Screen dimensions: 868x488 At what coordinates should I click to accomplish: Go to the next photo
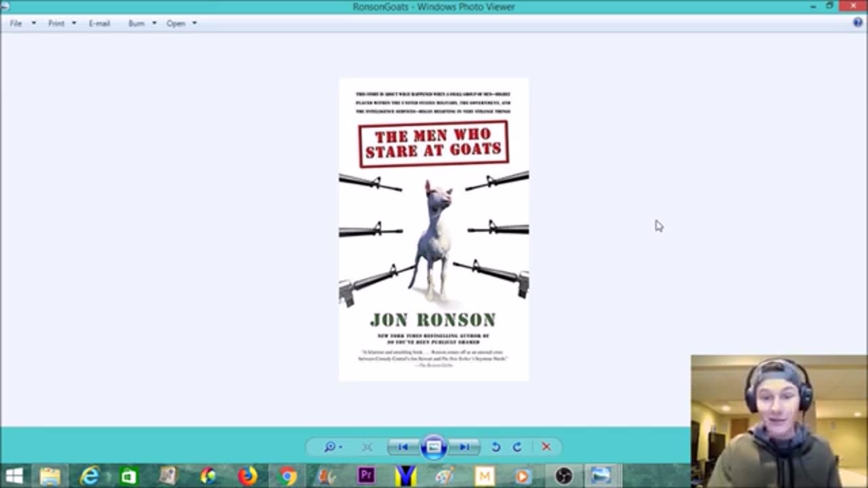tap(465, 447)
